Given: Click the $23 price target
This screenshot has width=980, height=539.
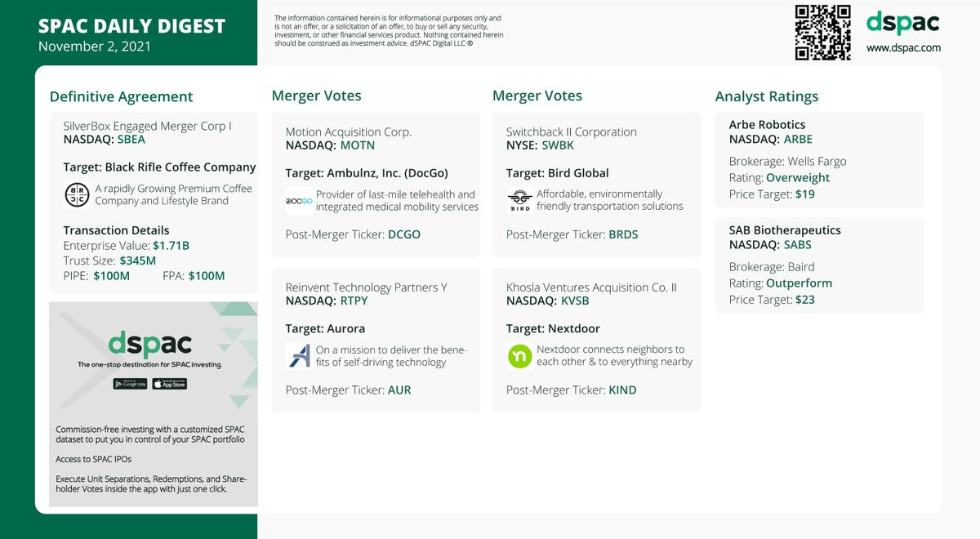Looking at the screenshot, I should click(805, 300).
